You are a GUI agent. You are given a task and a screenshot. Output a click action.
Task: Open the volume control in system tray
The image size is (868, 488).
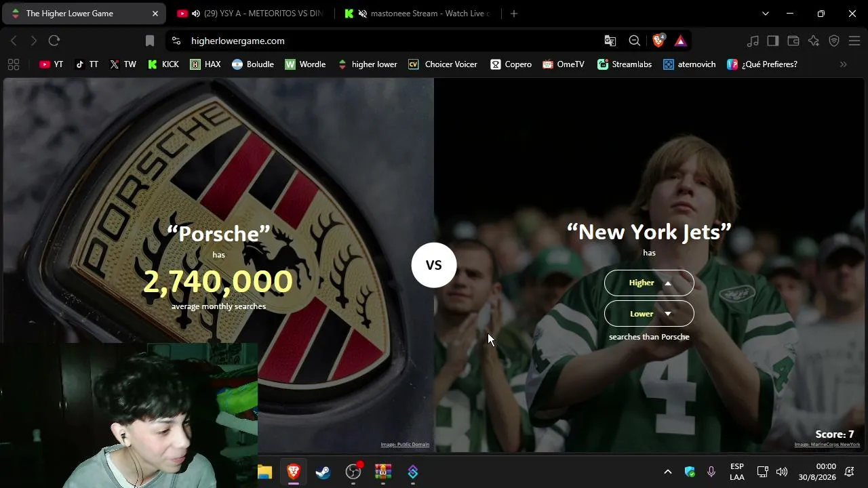coord(782,472)
